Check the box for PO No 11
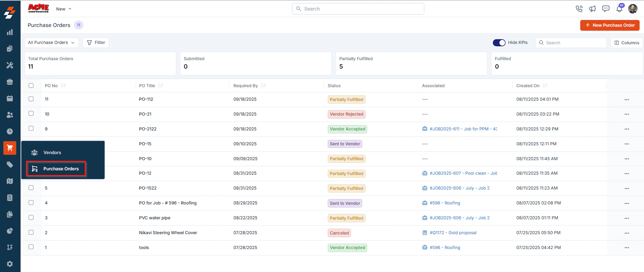This screenshot has height=272, width=644. [31, 99]
